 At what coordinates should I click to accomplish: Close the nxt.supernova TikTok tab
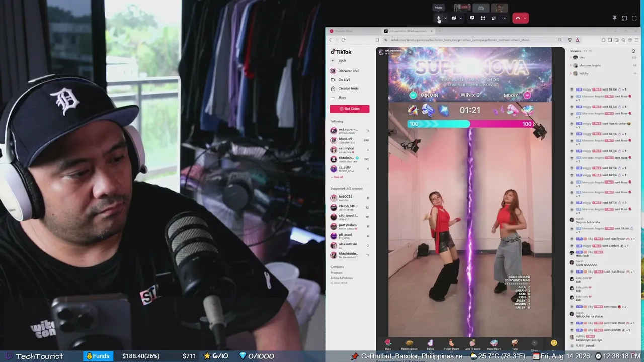tap(431, 31)
